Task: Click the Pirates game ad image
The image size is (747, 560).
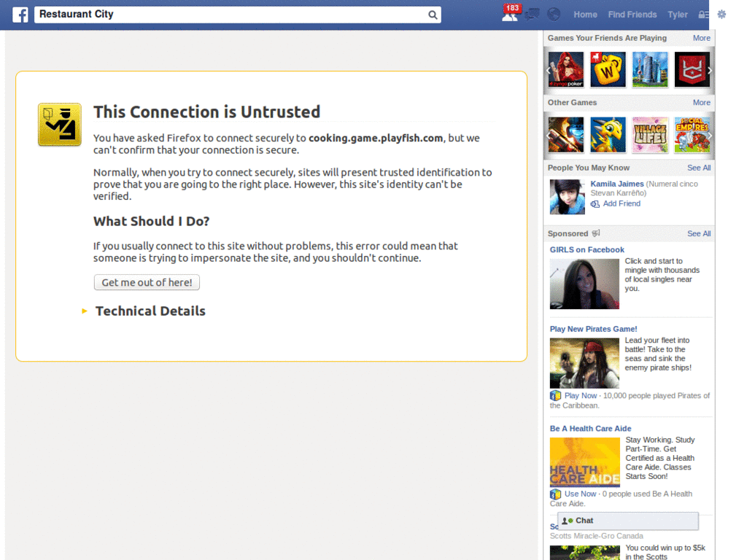Action: coord(584,363)
